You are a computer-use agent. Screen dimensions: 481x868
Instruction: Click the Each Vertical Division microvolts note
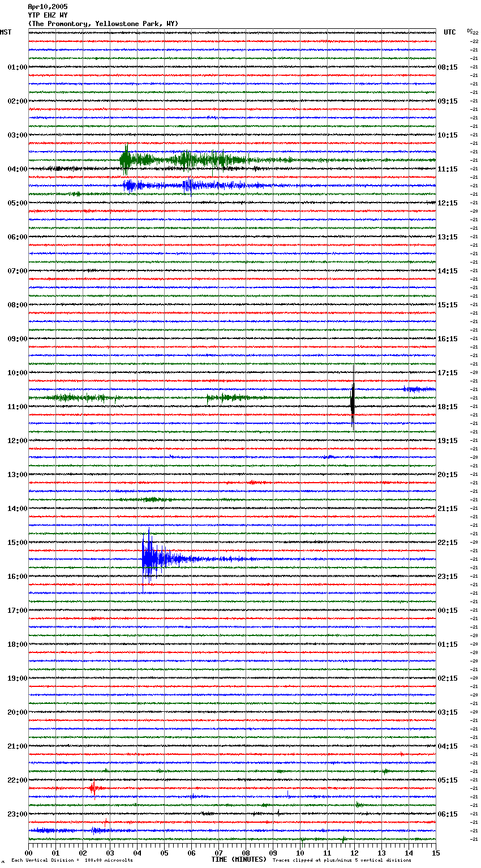(x=72, y=860)
